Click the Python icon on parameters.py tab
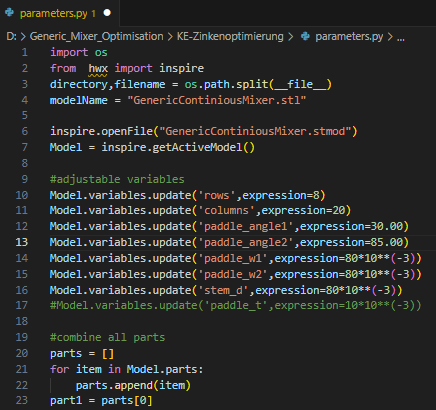Screen dimensions: 436x410 [9, 13]
